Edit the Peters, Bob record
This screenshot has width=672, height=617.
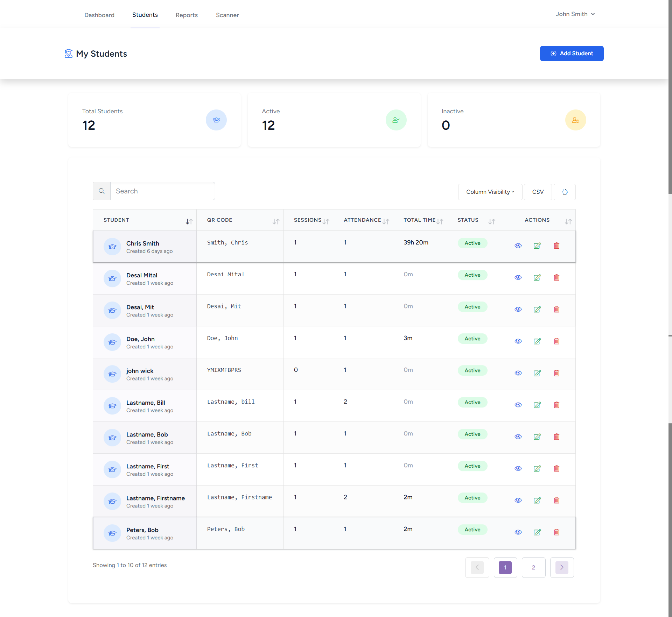click(537, 532)
